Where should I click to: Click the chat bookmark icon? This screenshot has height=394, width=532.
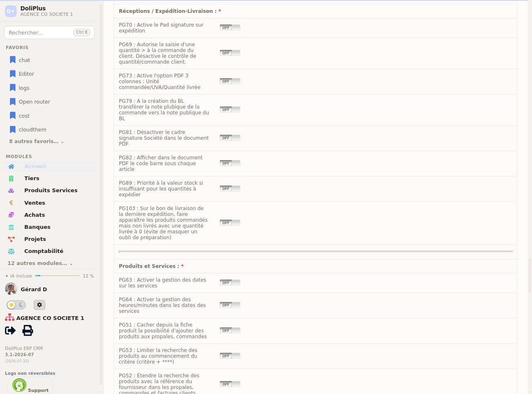[x=12, y=60]
